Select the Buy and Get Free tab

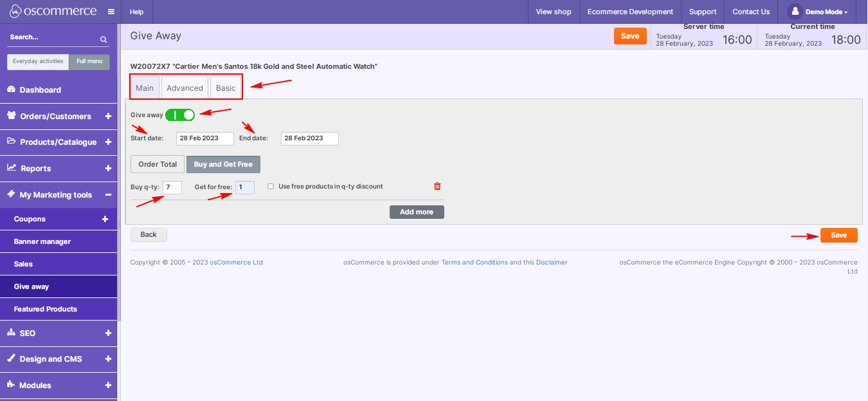(223, 164)
